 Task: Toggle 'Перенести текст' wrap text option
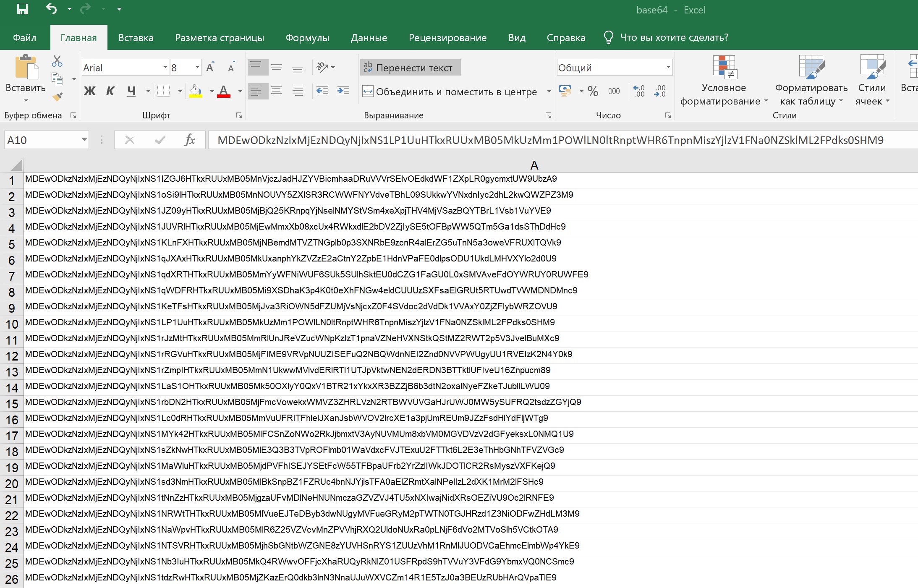[409, 67]
